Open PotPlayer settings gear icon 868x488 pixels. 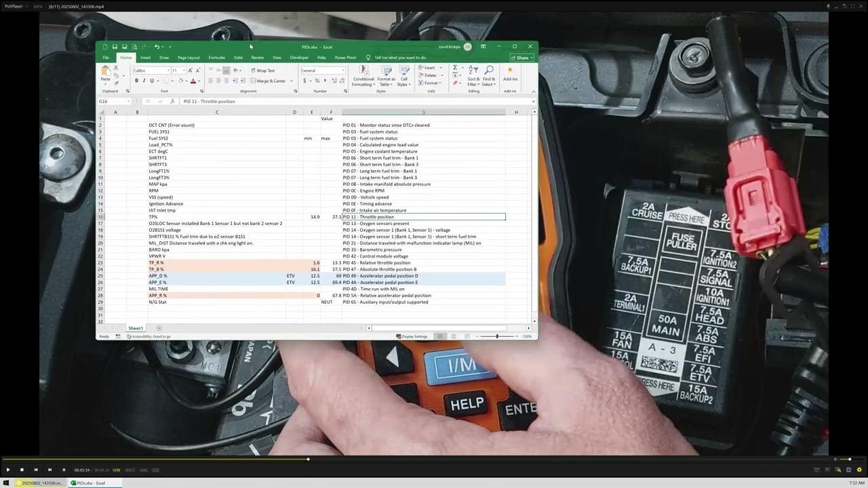(859, 470)
